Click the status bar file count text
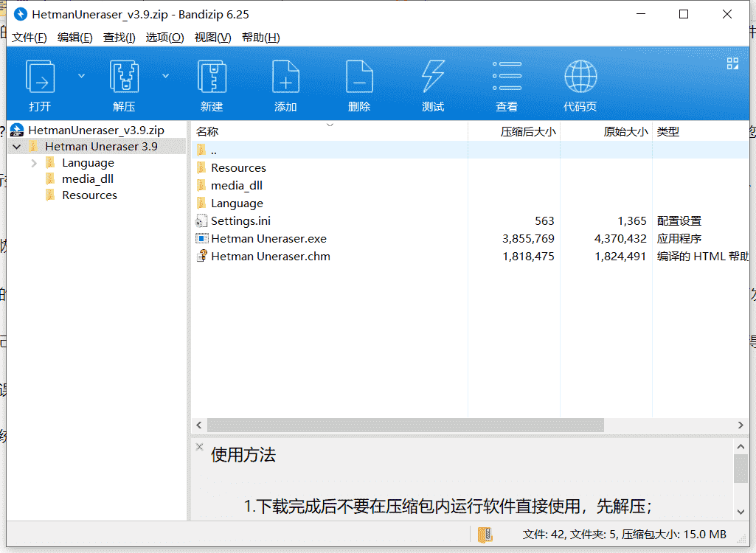The image size is (756, 553). pos(625,534)
